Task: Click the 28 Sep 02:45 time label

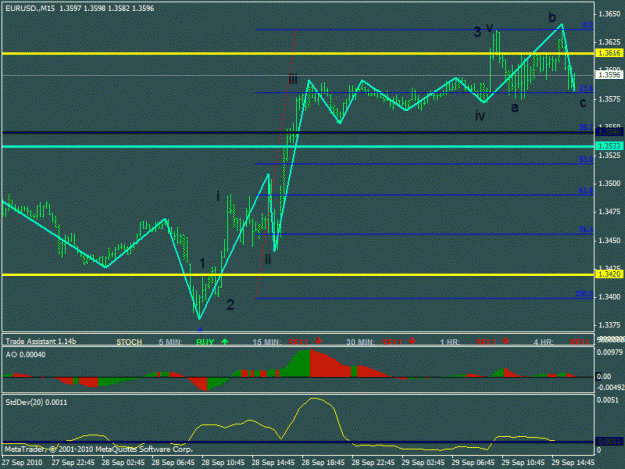Action: (123, 463)
